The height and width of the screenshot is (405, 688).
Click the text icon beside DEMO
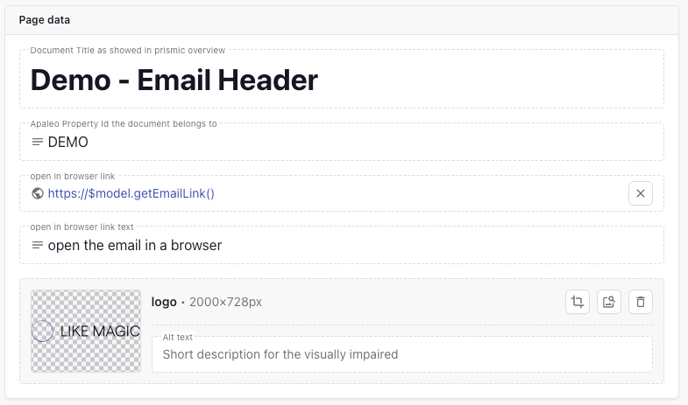(37, 142)
